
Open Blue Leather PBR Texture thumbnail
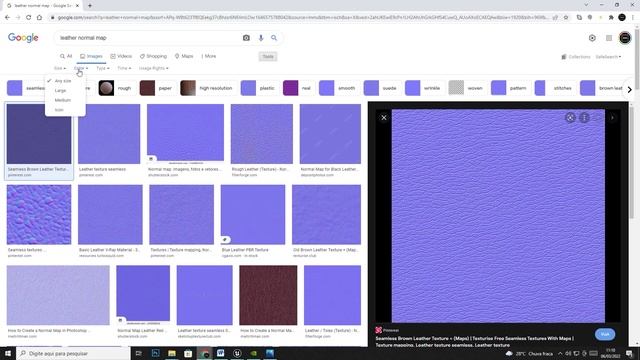(253, 214)
